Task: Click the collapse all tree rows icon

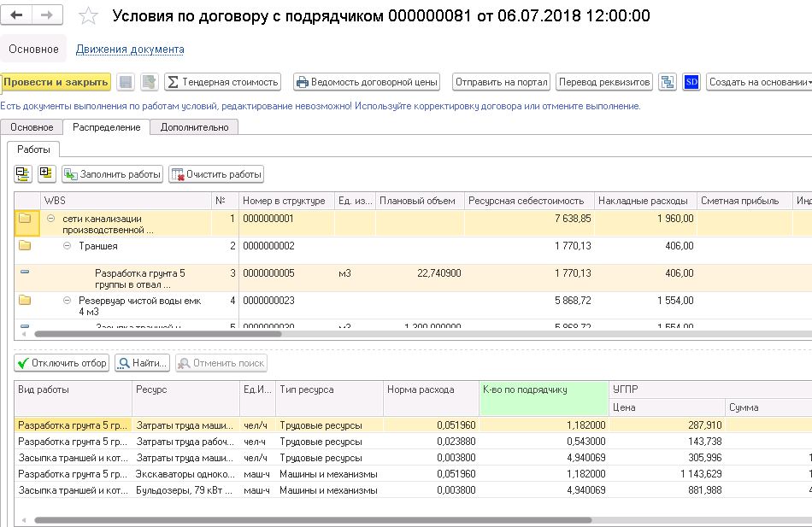Action: [23, 174]
